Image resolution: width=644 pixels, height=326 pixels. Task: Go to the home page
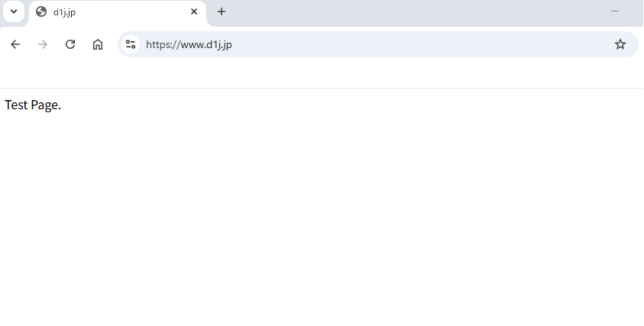98,44
